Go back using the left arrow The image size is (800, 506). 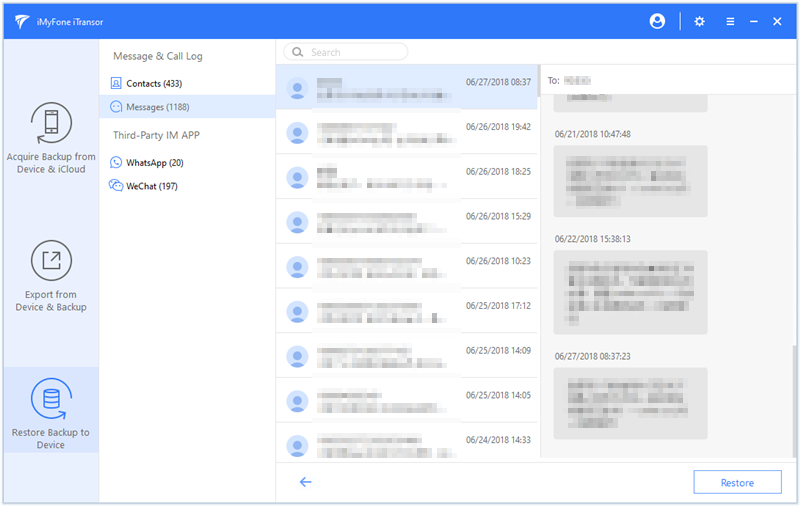pos(305,482)
